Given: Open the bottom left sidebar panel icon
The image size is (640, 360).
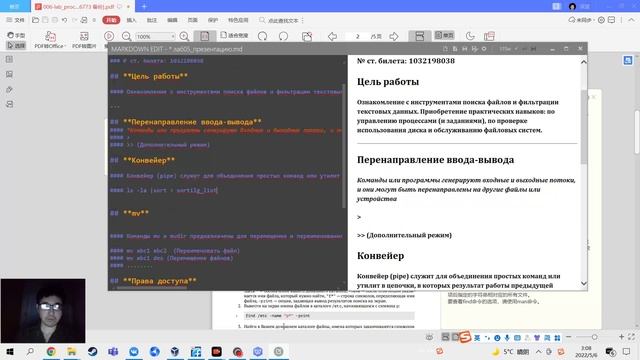Looking at the screenshot, I should 9,104.
